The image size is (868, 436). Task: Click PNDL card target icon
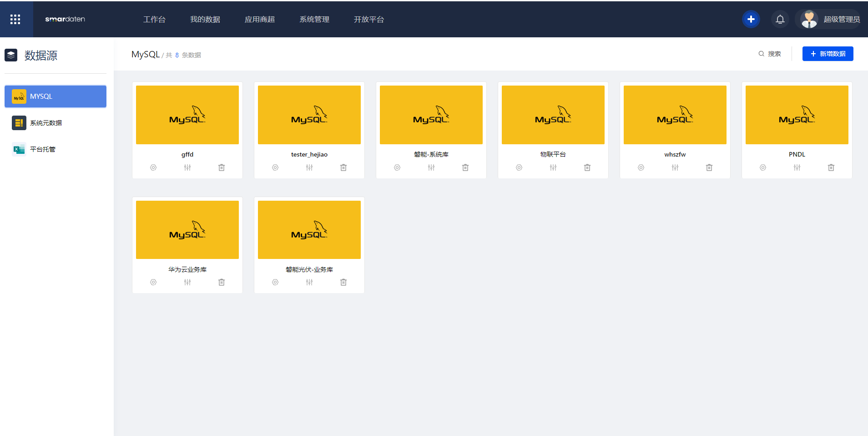pyautogui.click(x=763, y=167)
